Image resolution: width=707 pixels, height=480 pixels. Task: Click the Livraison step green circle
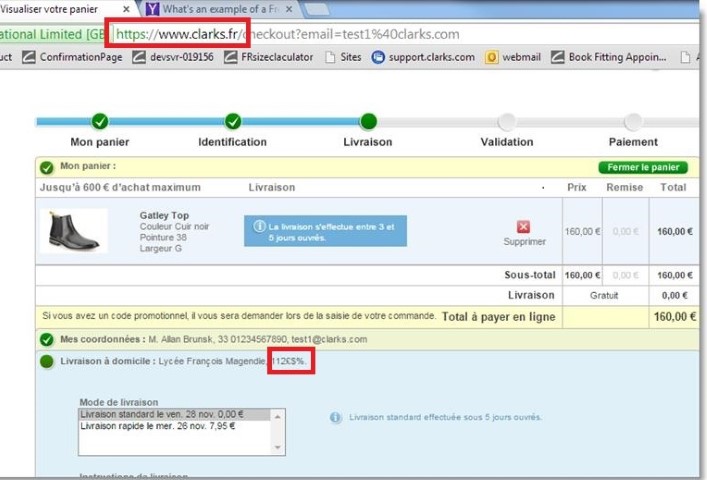(x=368, y=121)
